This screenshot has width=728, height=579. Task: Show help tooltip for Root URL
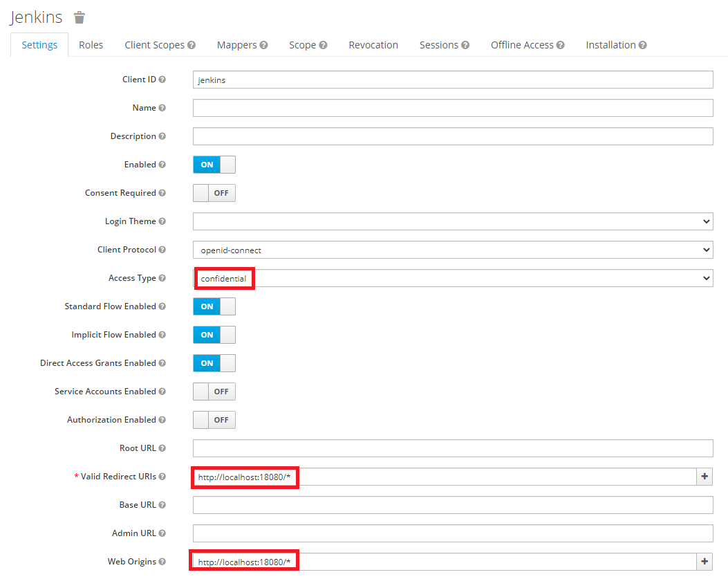coord(162,448)
